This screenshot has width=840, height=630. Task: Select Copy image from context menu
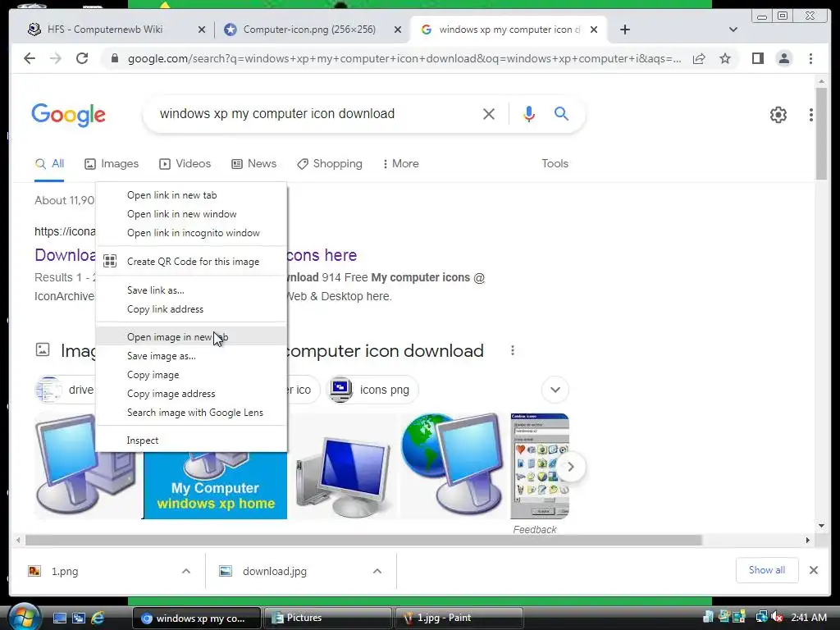click(191, 374)
